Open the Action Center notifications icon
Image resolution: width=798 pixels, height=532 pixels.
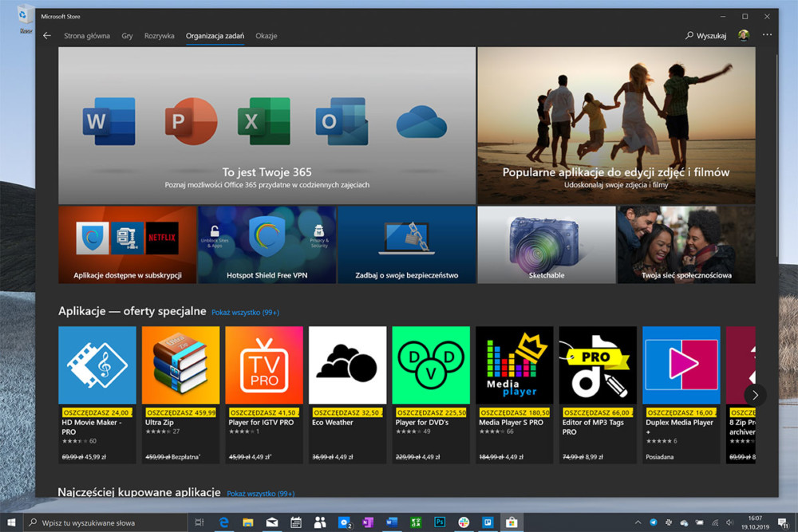point(783,522)
